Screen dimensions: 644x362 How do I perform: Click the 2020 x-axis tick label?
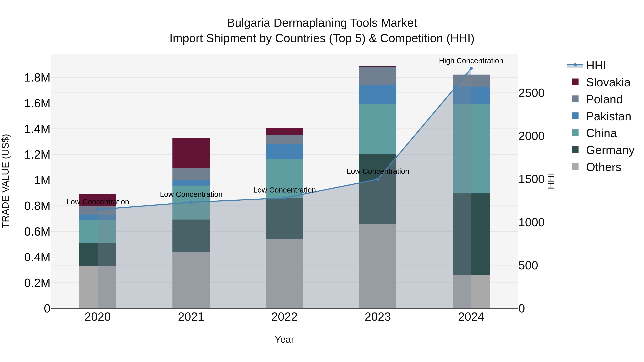coord(98,317)
